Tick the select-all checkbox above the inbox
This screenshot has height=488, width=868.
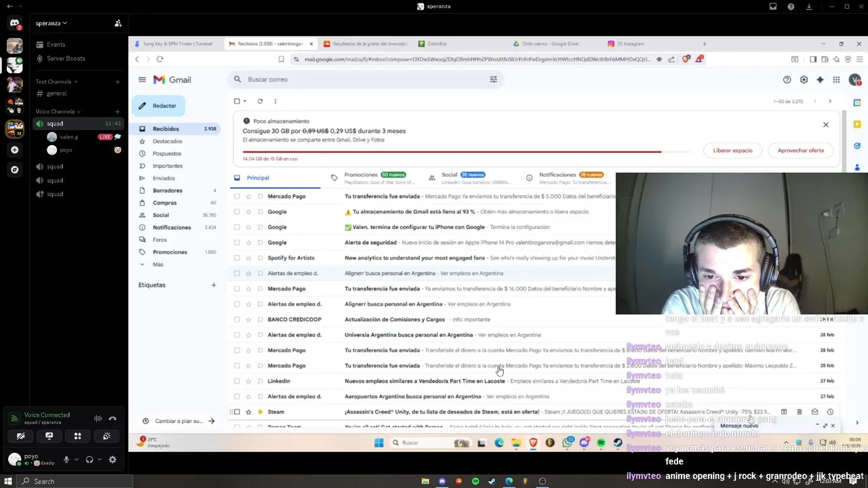[x=237, y=101]
